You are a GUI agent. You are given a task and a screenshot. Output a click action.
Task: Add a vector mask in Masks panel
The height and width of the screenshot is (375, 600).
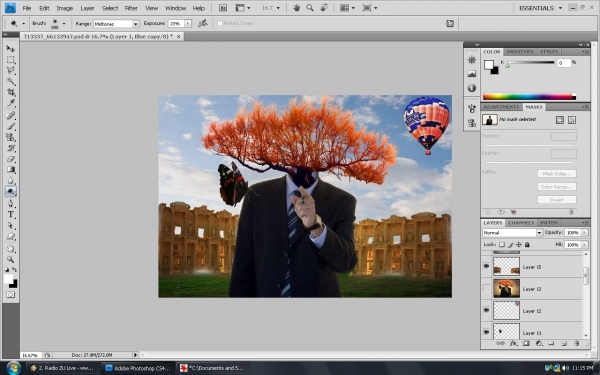tap(572, 120)
